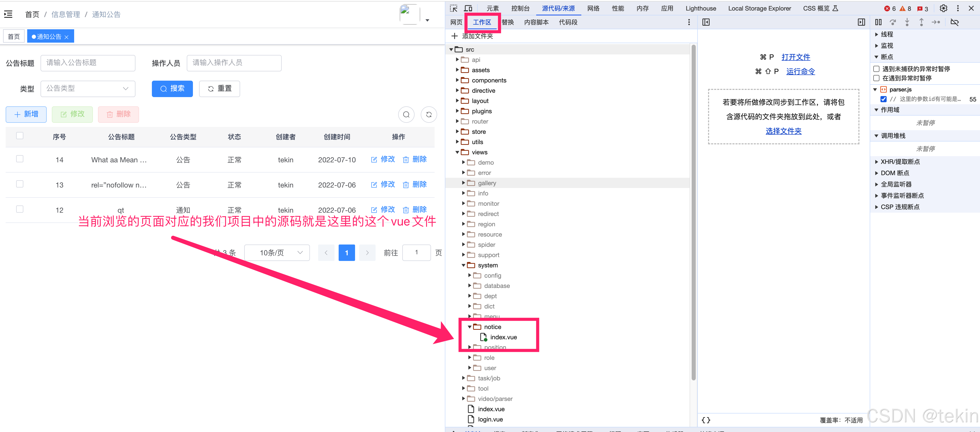
Task: Collapse the system folder
Action: coord(463,265)
